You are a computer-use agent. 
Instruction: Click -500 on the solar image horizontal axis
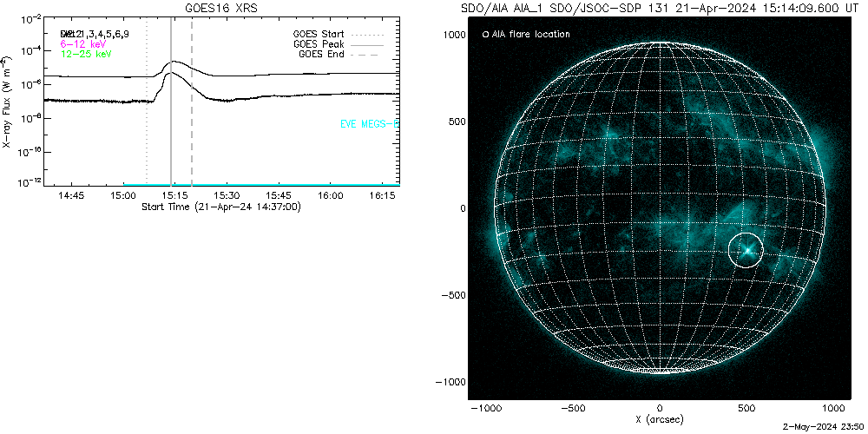pos(572,409)
